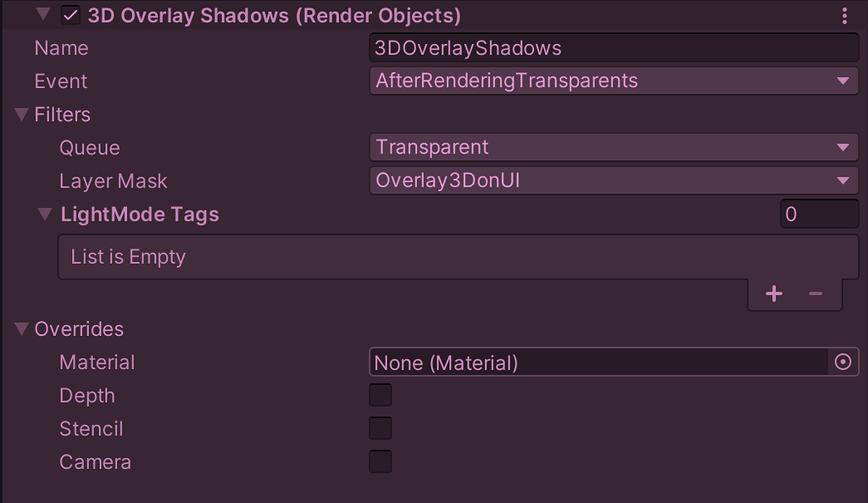The width and height of the screenshot is (868, 503).
Task: Enable the Stencil override checkbox
Action: [381, 428]
